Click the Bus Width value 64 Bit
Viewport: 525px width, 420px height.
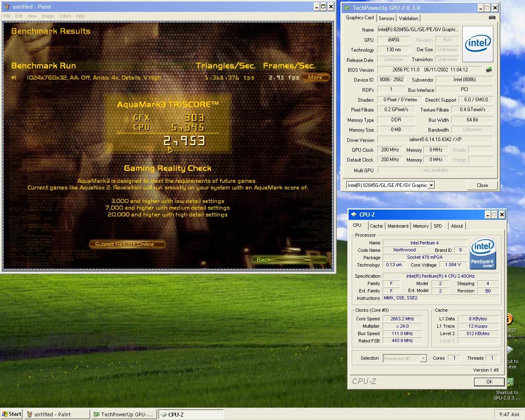tap(472, 120)
